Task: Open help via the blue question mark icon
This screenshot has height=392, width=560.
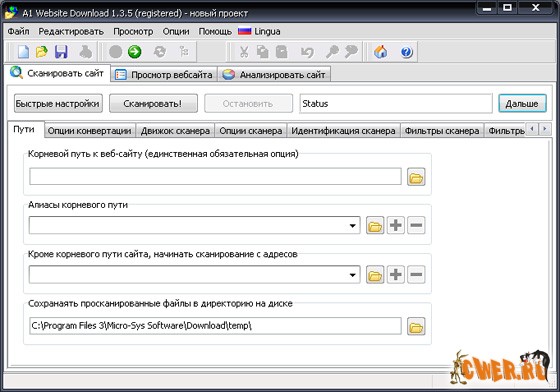Action: coord(406,52)
